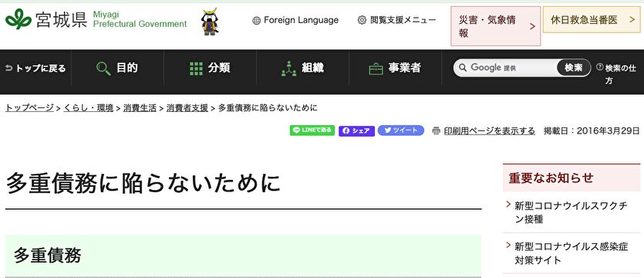Click the question mark icon by 検索の仕方
The image size is (644, 278).
tap(599, 67)
